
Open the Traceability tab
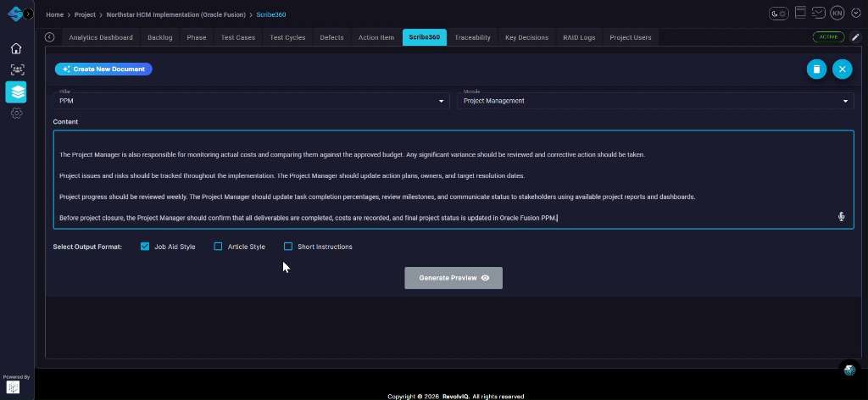[x=472, y=37]
